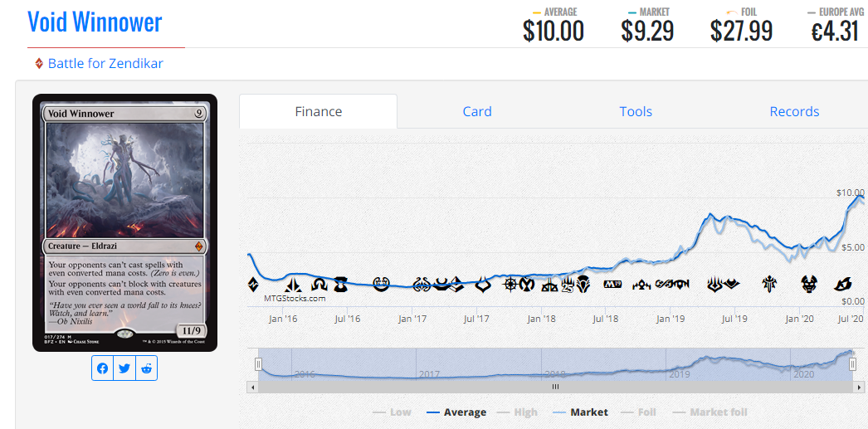Image resolution: width=868 pixels, height=429 pixels.
Task: Click the MTGStocks.com chart credit
Action: coord(295,299)
